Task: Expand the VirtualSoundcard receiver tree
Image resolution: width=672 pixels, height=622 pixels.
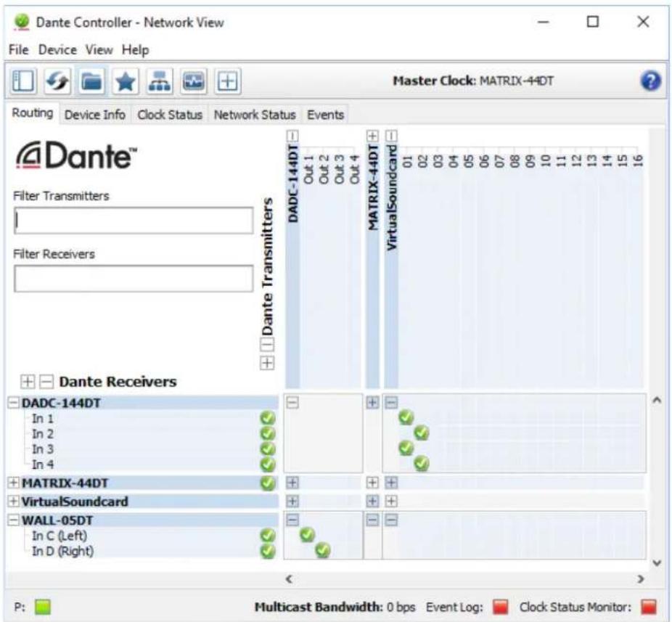Action: point(14,501)
